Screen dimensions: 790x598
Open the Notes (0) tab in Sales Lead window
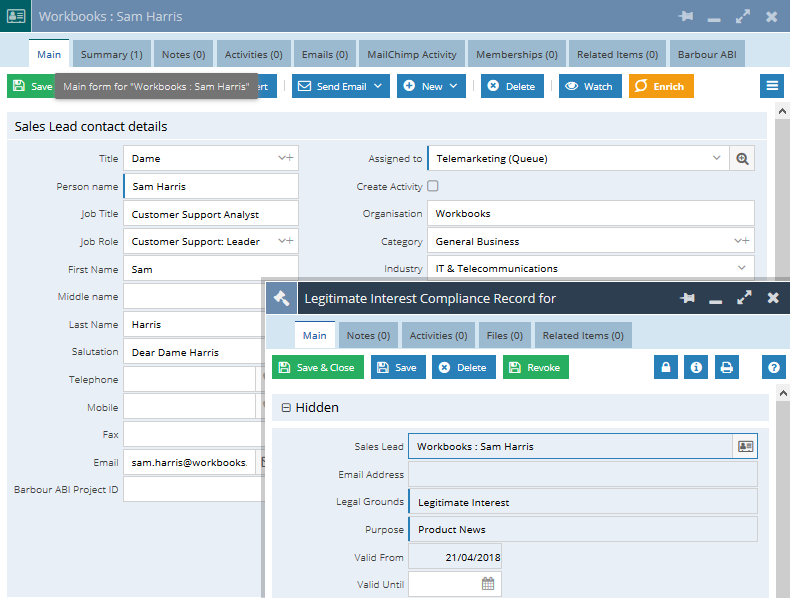[x=183, y=54]
